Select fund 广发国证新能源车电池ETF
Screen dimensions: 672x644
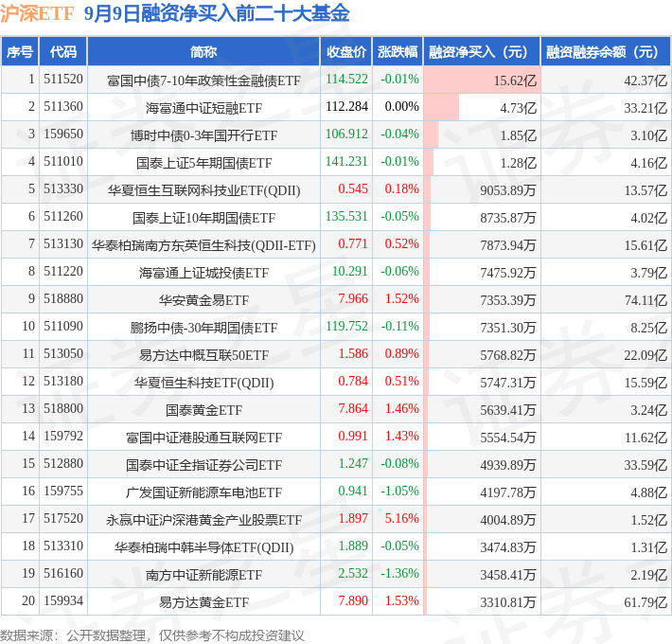pos(203,492)
